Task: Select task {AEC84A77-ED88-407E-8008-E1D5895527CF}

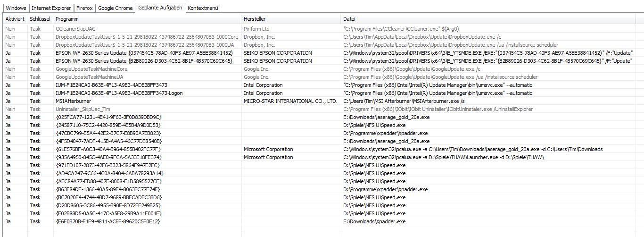Action: coord(323,181)
